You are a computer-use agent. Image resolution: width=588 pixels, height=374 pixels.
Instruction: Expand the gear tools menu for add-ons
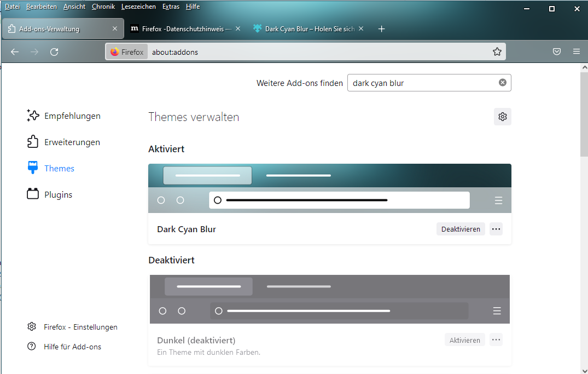(x=502, y=117)
